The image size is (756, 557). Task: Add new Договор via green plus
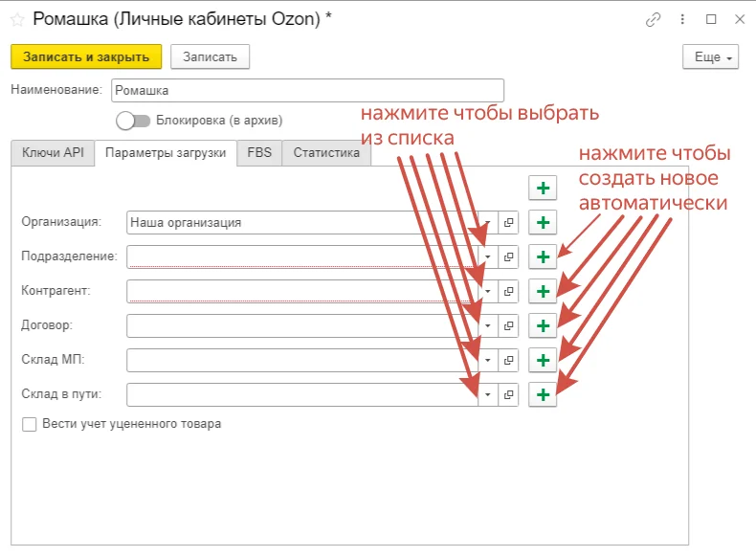click(543, 325)
